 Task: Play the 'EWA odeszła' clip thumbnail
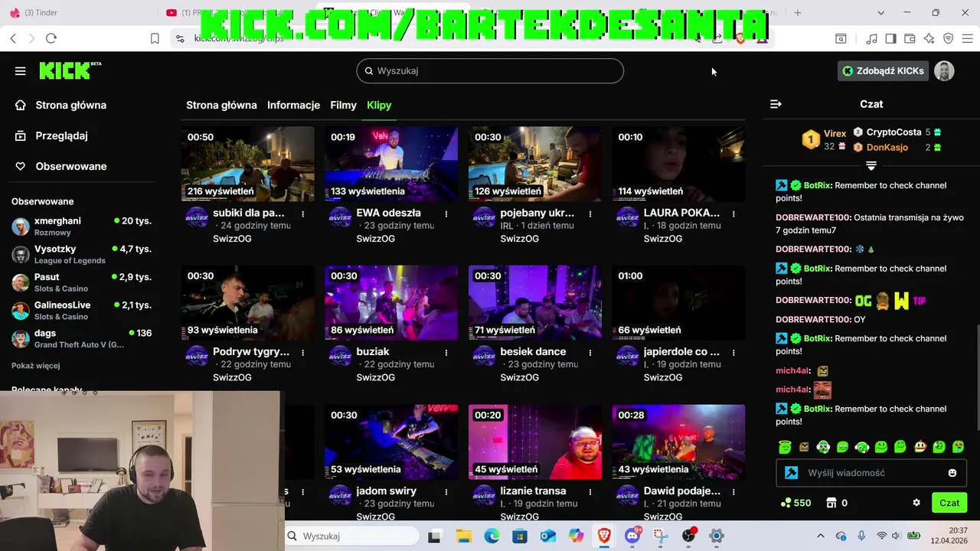coord(391,165)
